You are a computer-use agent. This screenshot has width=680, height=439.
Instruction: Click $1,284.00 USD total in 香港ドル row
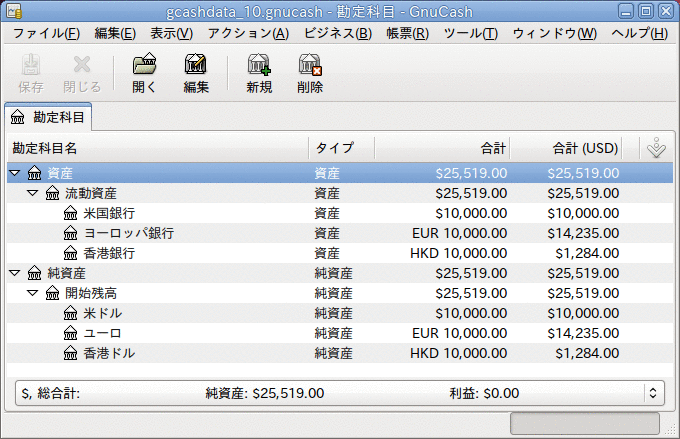coord(587,353)
